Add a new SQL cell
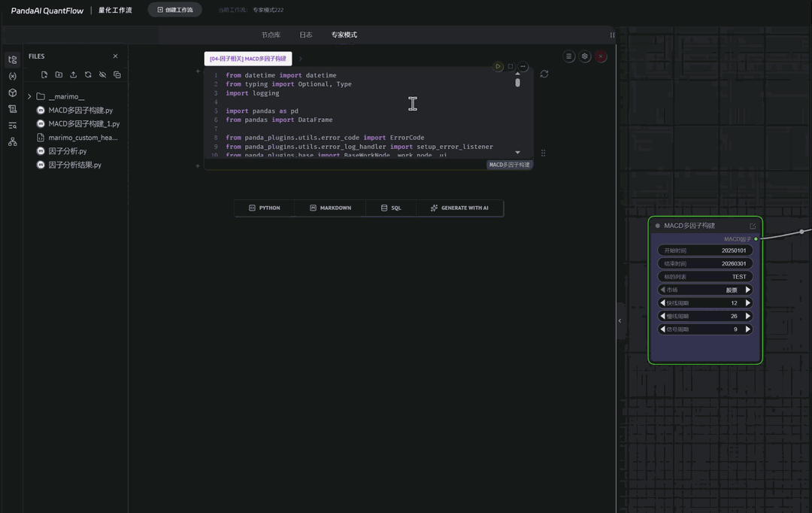812x513 pixels. pyautogui.click(x=391, y=208)
